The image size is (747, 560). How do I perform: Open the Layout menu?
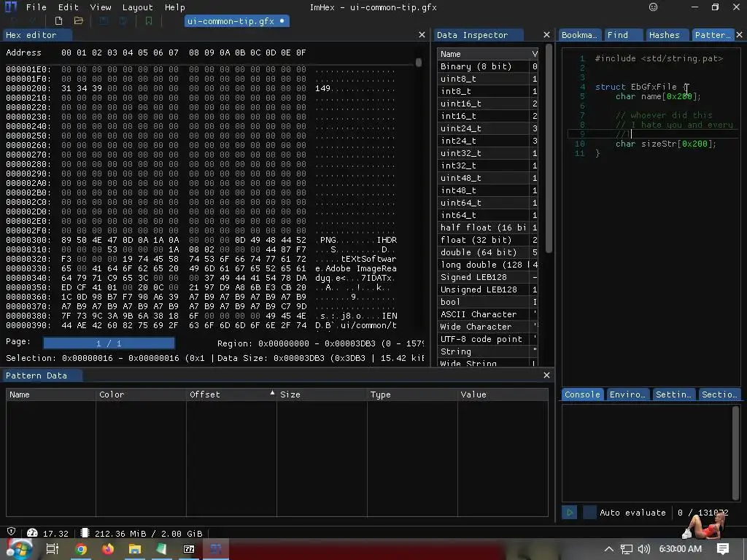coord(138,7)
